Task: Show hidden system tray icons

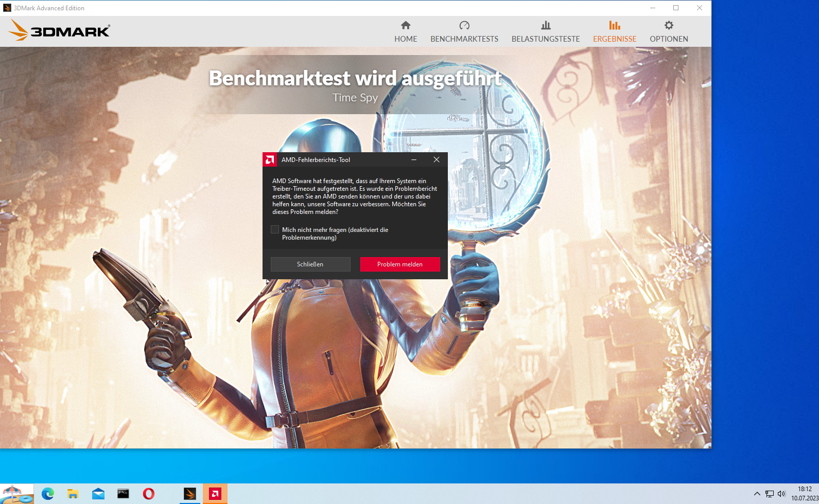Action: pyautogui.click(x=757, y=494)
